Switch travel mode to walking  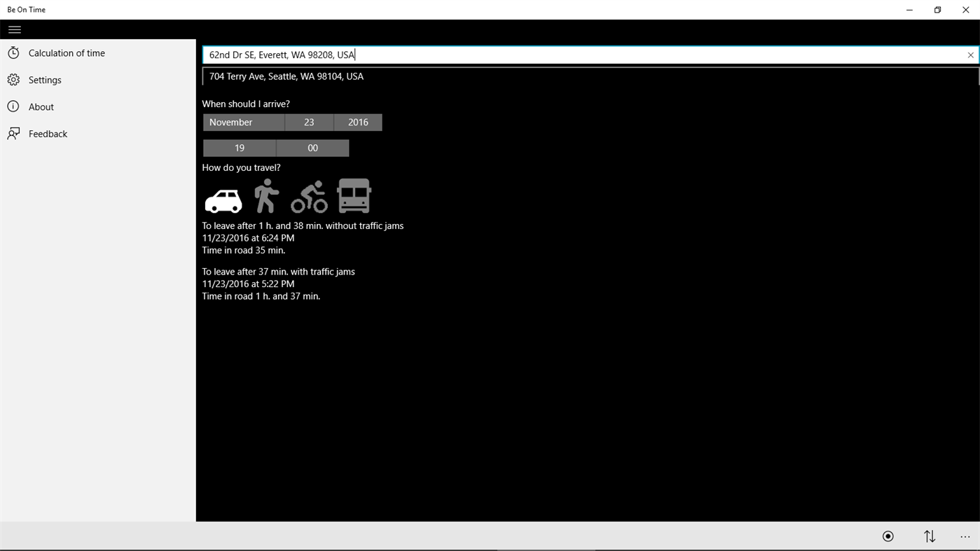(266, 196)
